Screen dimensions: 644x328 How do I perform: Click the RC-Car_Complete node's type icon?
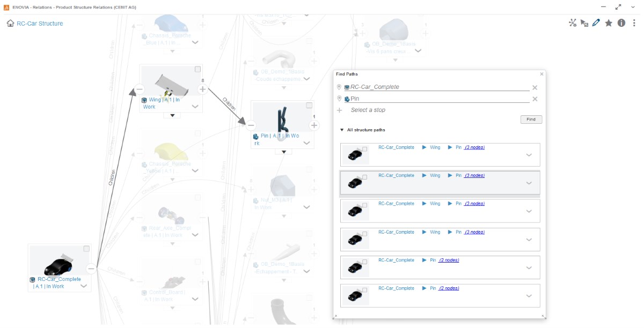pos(32,280)
